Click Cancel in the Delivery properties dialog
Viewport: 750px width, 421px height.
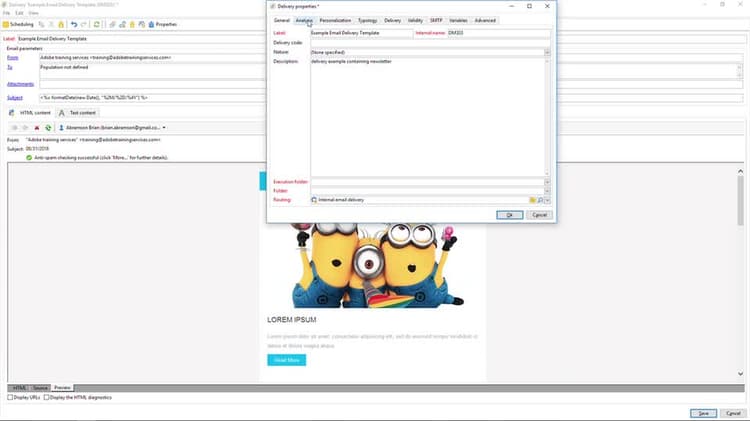point(540,215)
